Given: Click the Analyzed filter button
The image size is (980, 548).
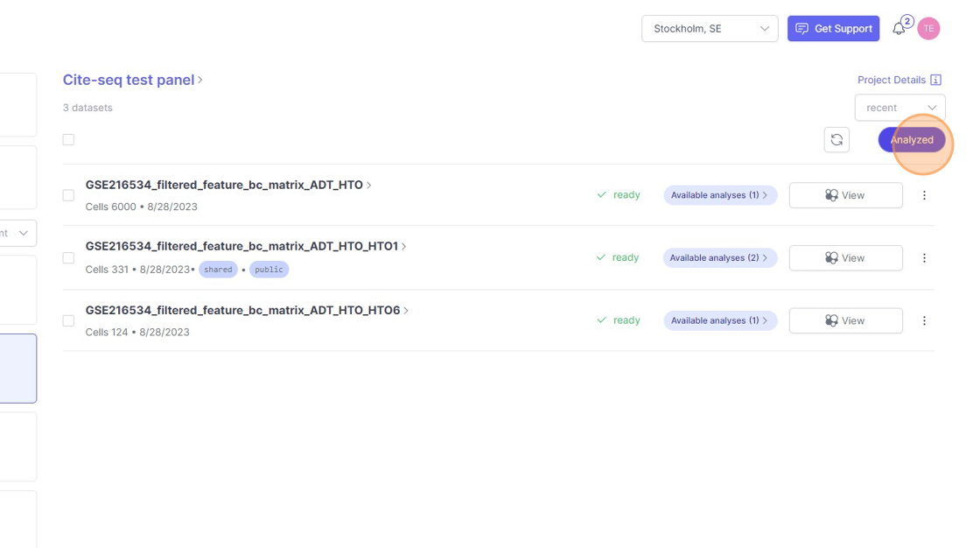Looking at the screenshot, I should [911, 140].
